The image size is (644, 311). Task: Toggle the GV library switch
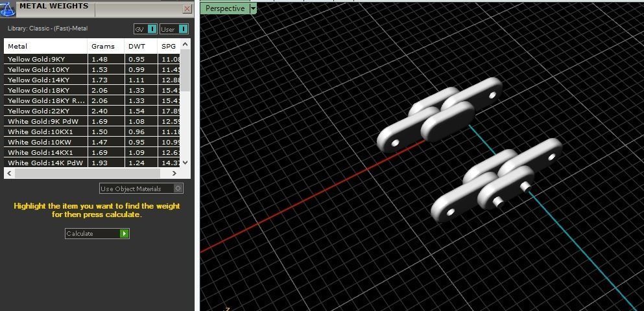click(x=152, y=29)
